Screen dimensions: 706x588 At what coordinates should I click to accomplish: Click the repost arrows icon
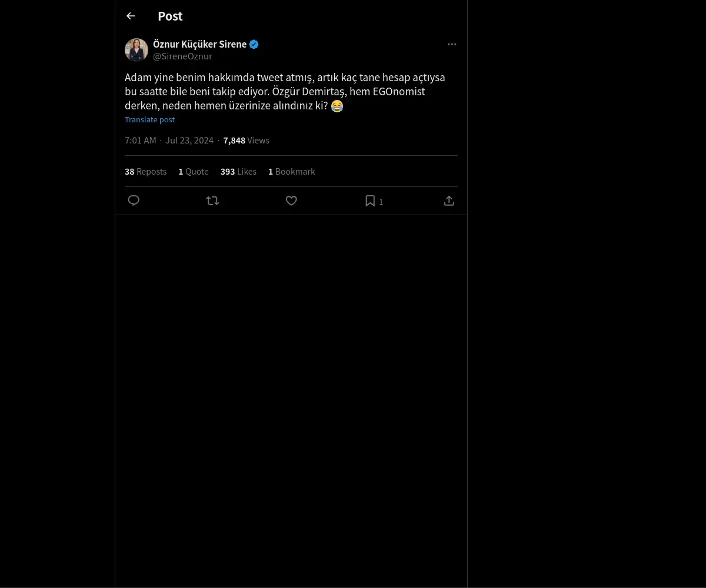212,201
